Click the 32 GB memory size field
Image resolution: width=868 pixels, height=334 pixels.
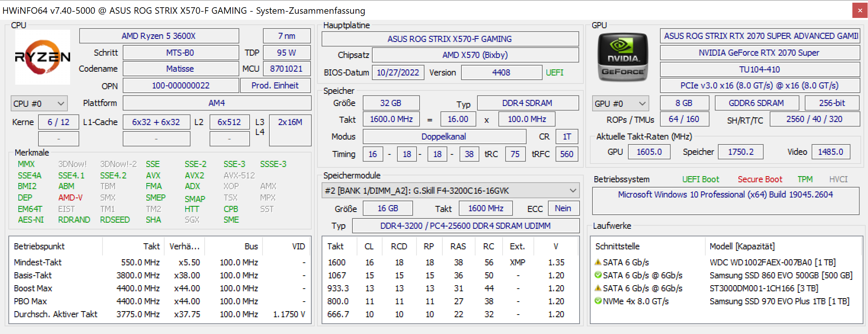point(391,103)
